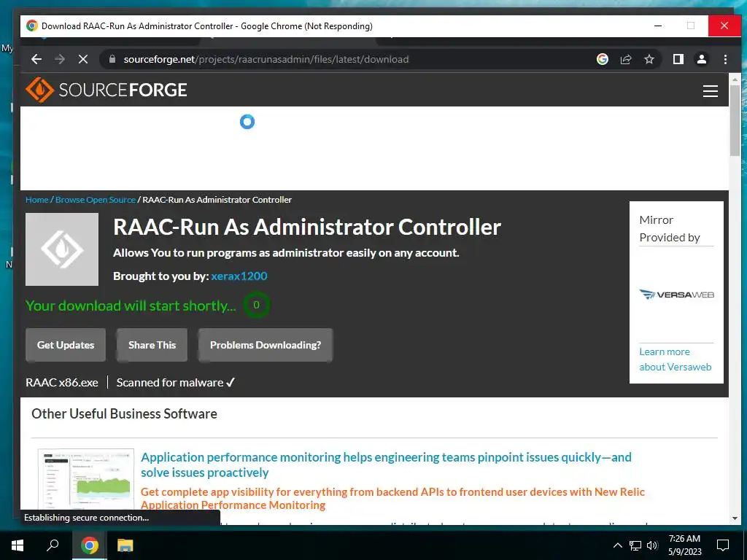Open the Chrome profile avatar

pyautogui.click(x=702, y=59)
